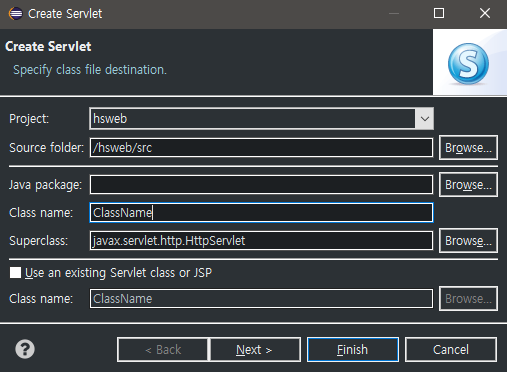
Task: Click the Project combo box showing hsweb
Action: tap(261, 119)
